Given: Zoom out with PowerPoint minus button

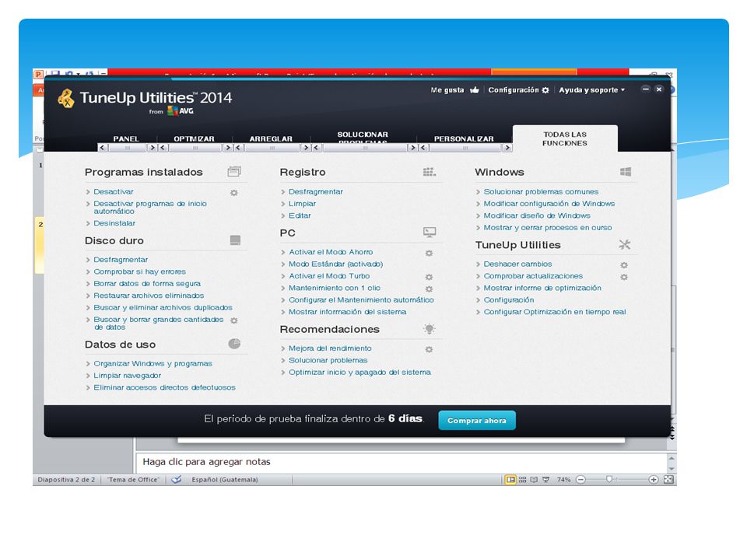Looking at the screenshot, I should click(x=580, y=480).
